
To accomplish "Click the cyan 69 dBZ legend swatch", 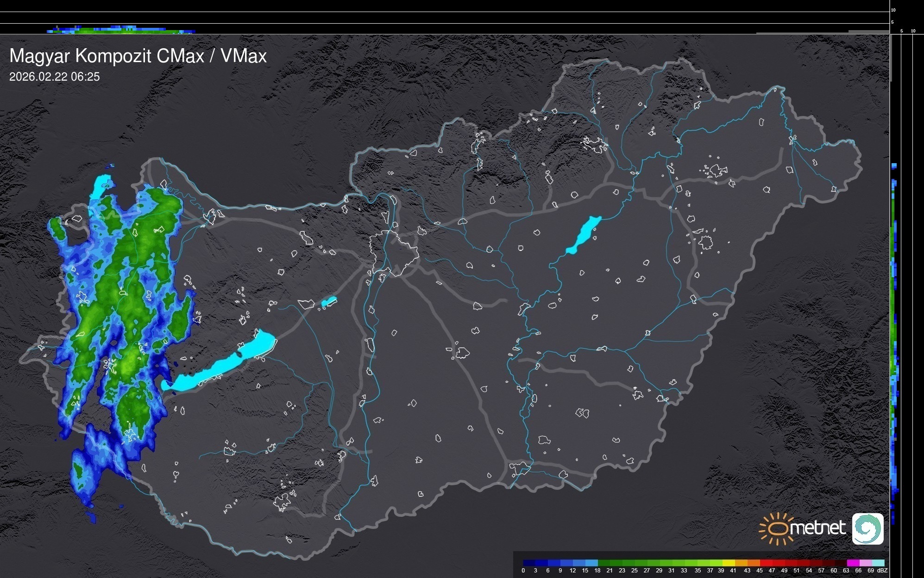I will coord(878,563).
